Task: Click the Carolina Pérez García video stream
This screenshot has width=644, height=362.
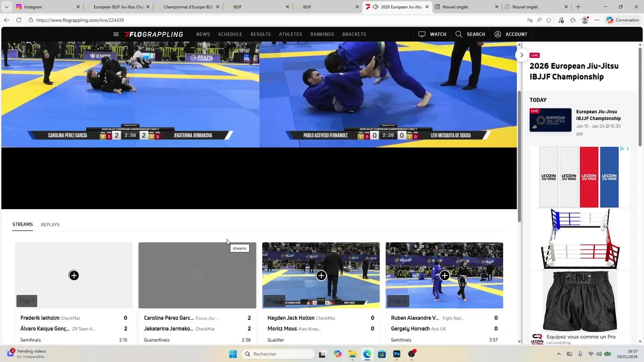Action: [130, 95]
